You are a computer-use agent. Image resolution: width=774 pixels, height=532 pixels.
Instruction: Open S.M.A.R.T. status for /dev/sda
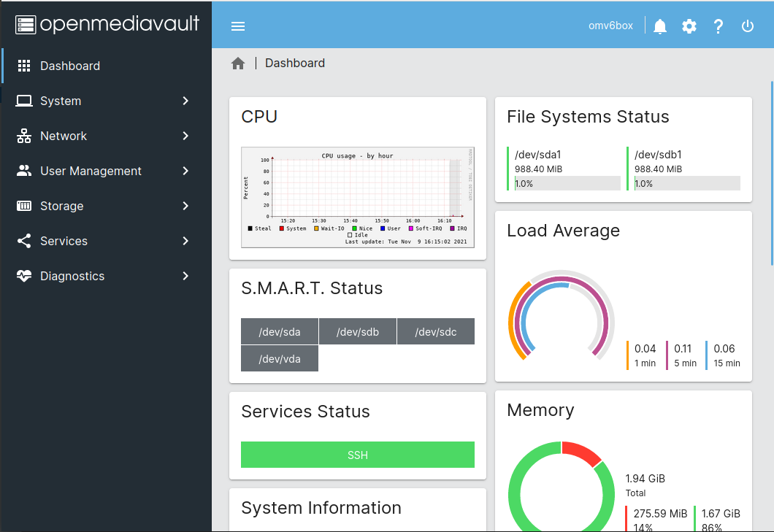tap(279, 331)
